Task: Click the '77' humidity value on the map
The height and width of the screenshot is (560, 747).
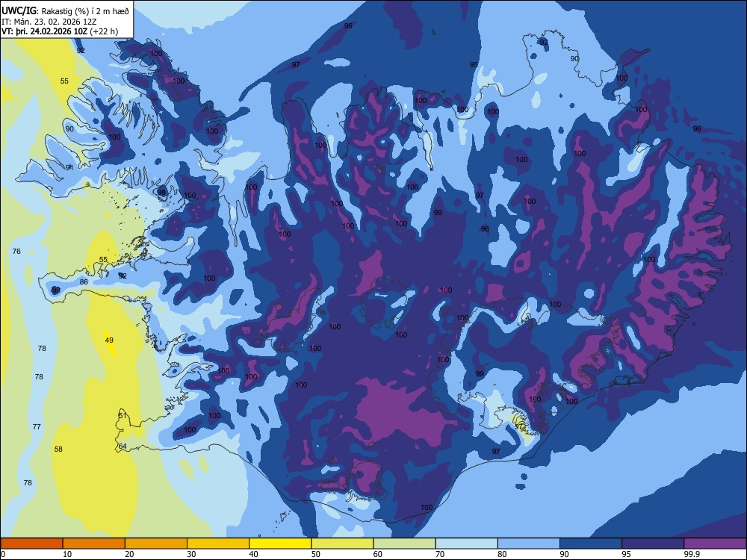Action: [x=37, y=426]
